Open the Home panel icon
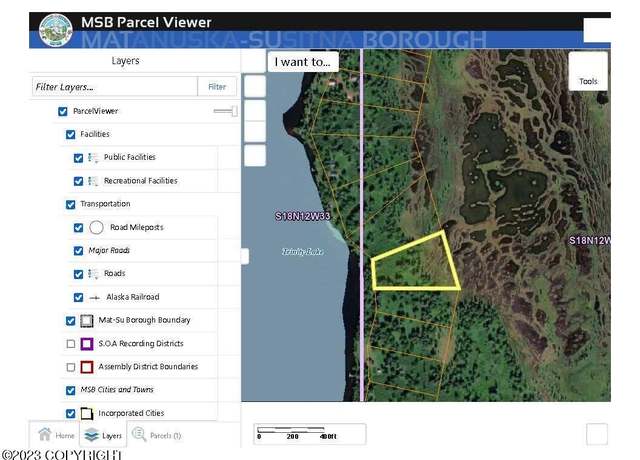The height and width of the screenshot is (460, 640). tap(45, 434)
